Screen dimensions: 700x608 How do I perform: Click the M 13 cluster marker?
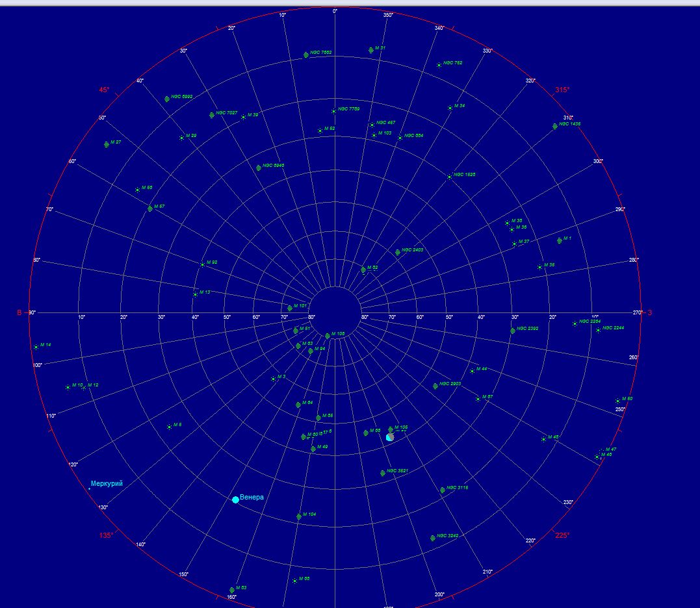pos(195,294)
